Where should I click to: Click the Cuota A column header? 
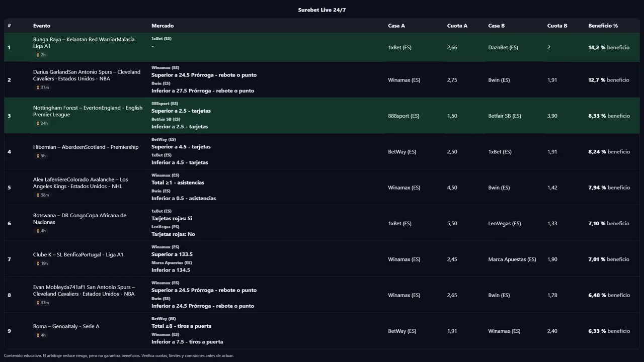click(457, 26)
